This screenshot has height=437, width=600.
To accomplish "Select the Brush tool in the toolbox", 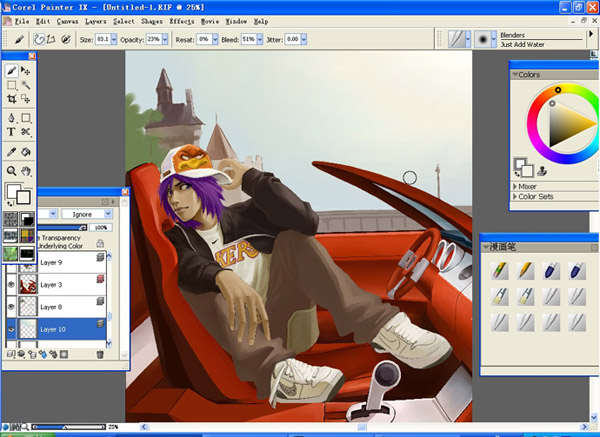I will [x=12, y=72].
